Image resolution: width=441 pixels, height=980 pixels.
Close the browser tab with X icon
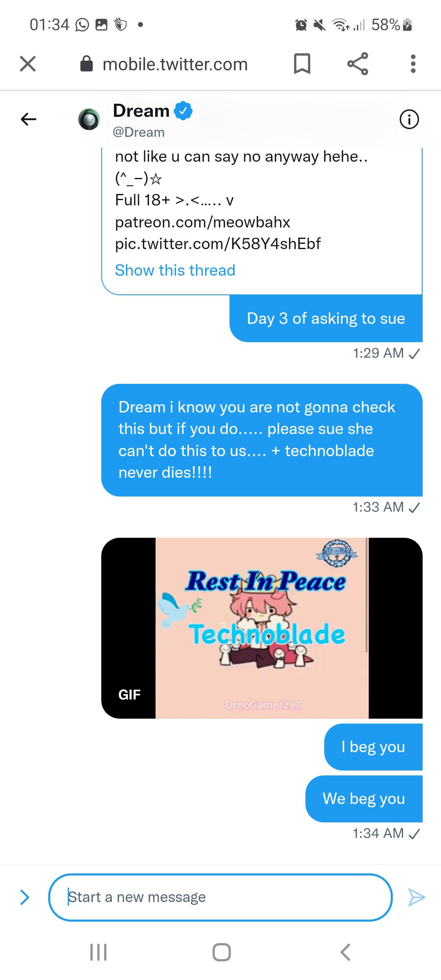28,64
